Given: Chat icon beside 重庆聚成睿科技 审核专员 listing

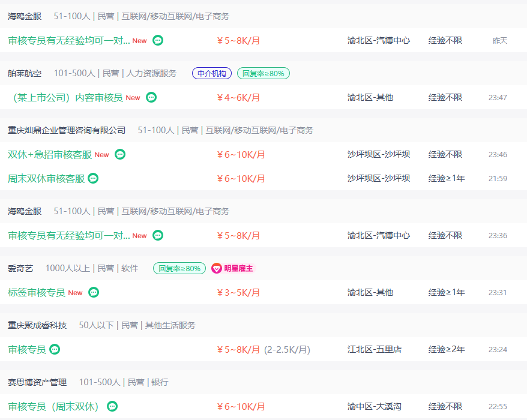Looking at the screenshot, I should [55, 349].
